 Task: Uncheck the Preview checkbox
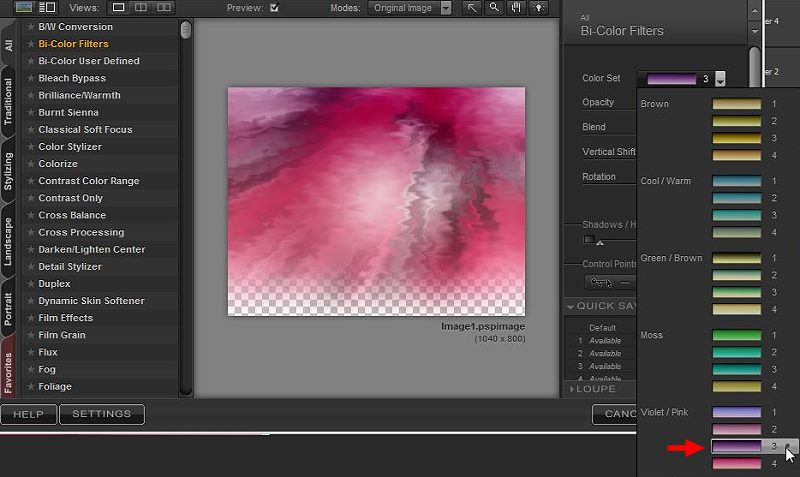coord(274,8)
